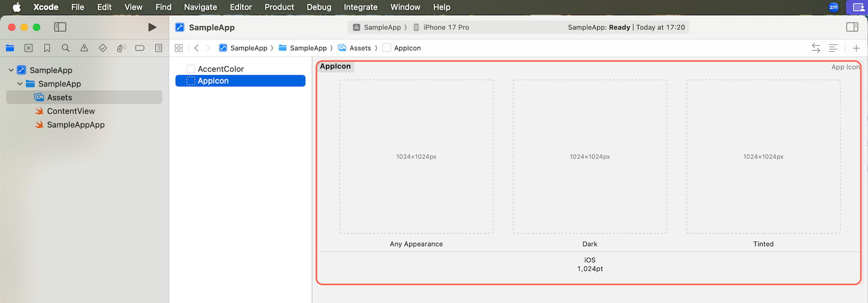868x303 pixels.
Task: Open the ContentView swift file
Action: tap(71, 111)
